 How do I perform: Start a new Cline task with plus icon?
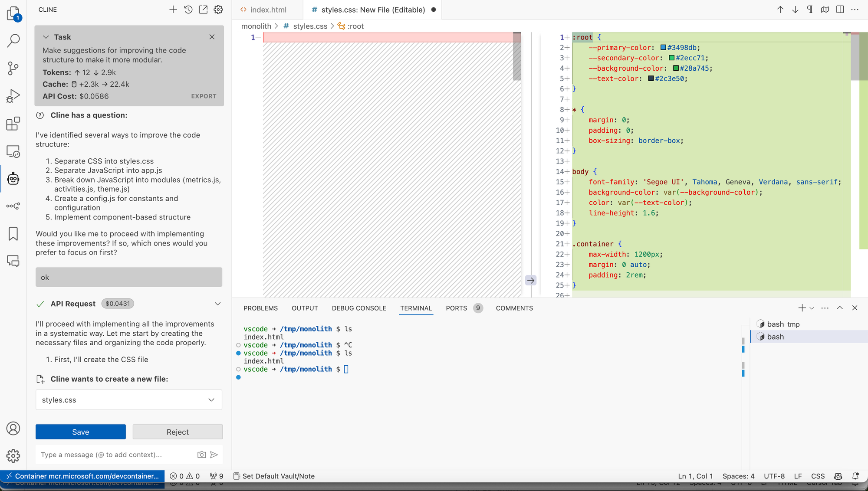[x=173, y=10]
